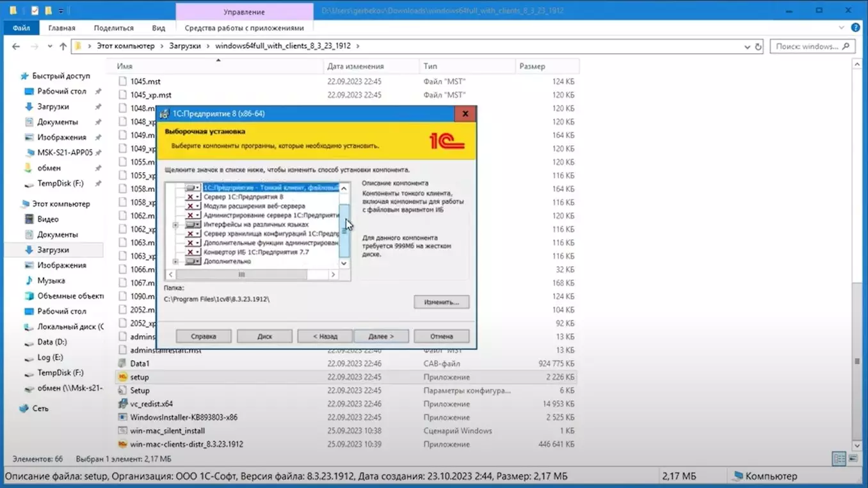
Task: Select Музыка in the navigation pane
Action: 51,281
